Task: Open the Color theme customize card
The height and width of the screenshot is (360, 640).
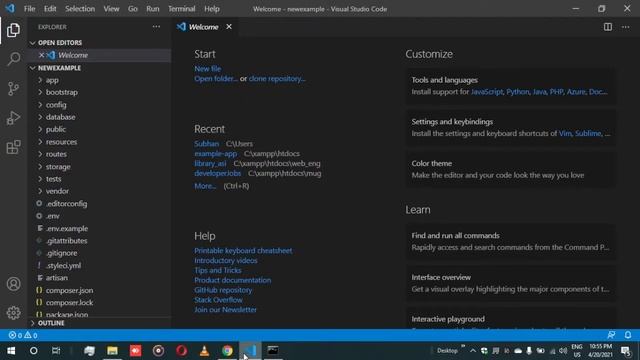Action: pos(510,169)
